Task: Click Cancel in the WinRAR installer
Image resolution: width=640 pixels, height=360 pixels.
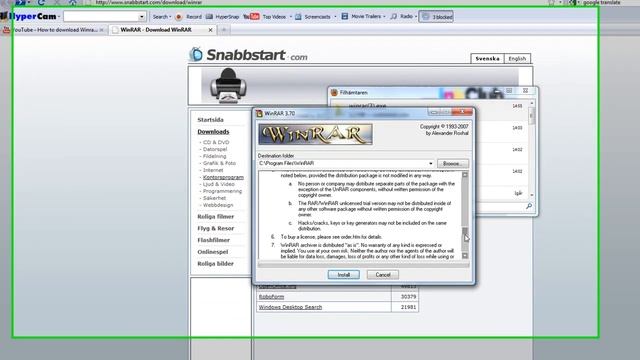Action: click(382, 275)
